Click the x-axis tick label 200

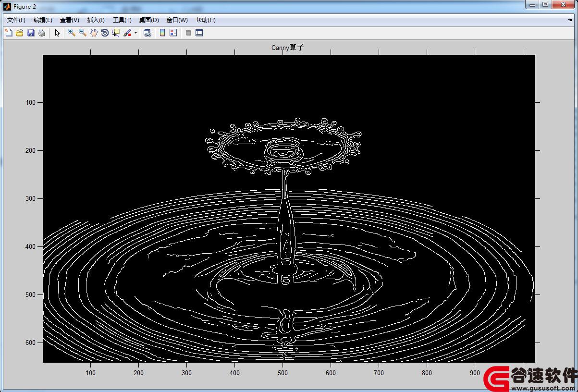(138, 372)
